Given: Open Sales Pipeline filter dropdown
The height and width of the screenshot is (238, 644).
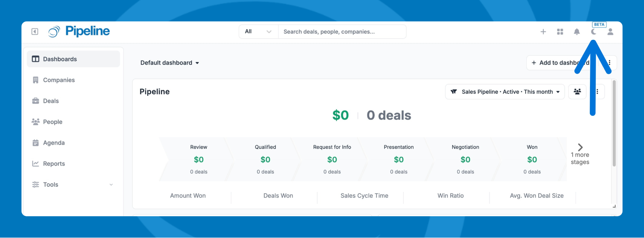Looking at the screenshot, I should (x=505, y=92).
